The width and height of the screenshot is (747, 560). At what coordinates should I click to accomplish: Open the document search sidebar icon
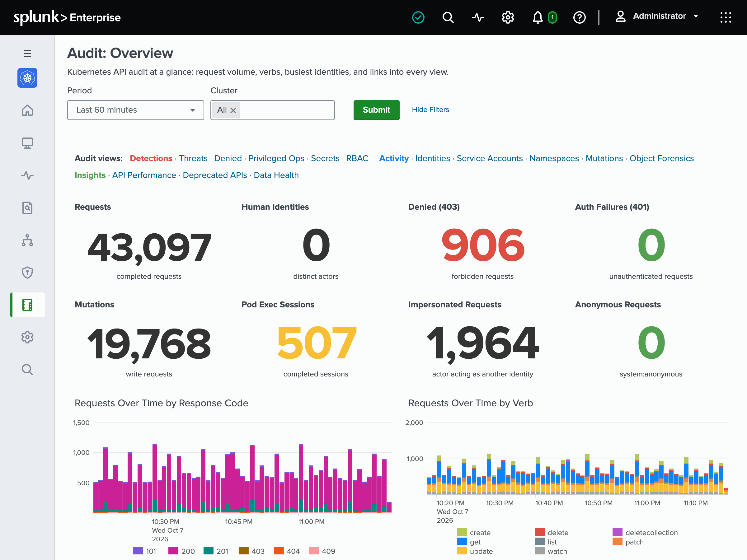(27, 208)
